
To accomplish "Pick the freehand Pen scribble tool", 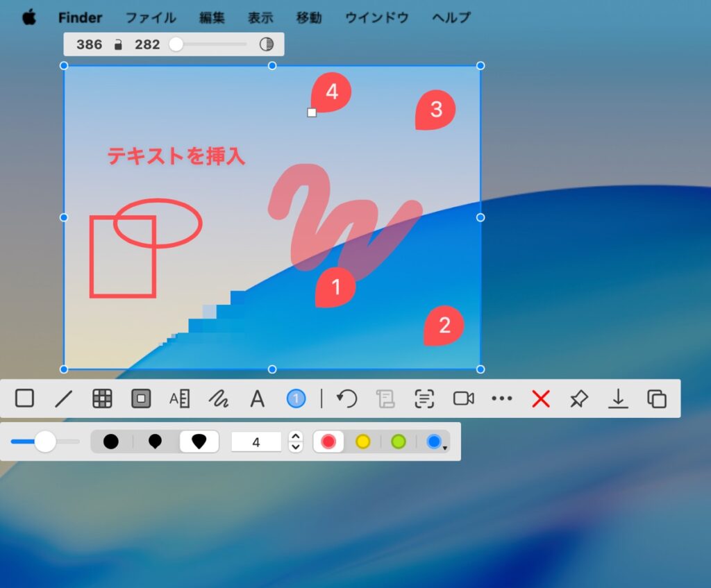I will pos(219,398).
